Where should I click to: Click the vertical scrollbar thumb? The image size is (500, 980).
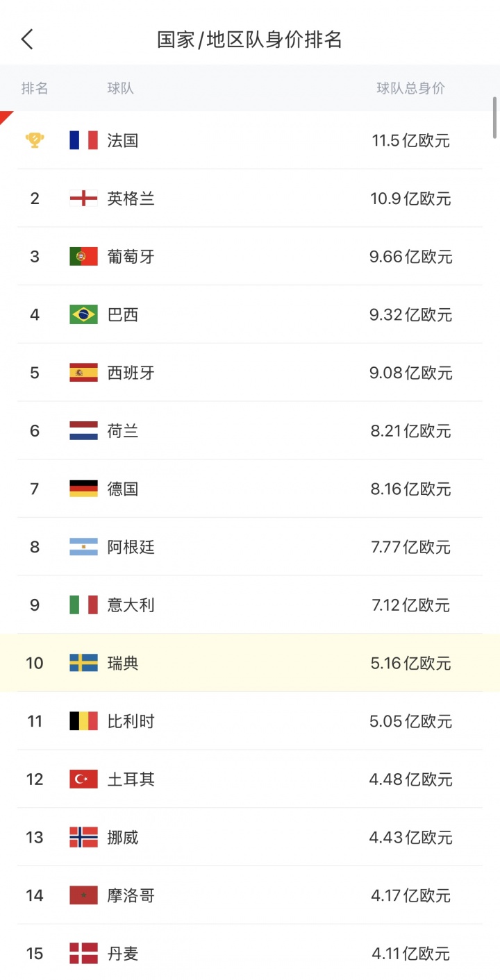495,118
